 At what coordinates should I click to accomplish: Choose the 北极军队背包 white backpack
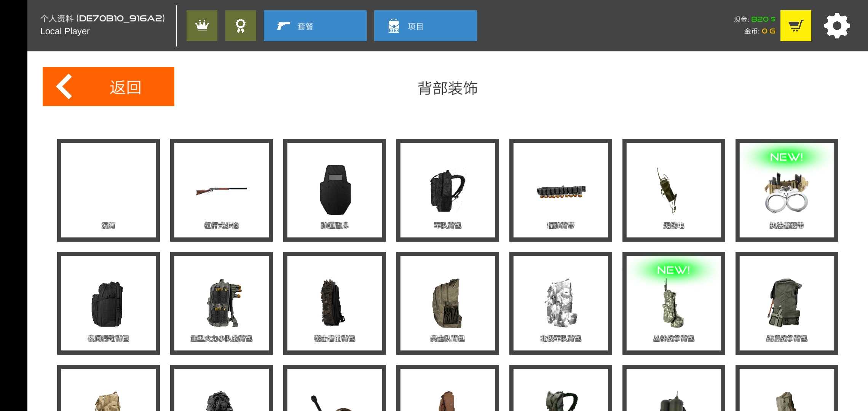(x=561, y=303)
